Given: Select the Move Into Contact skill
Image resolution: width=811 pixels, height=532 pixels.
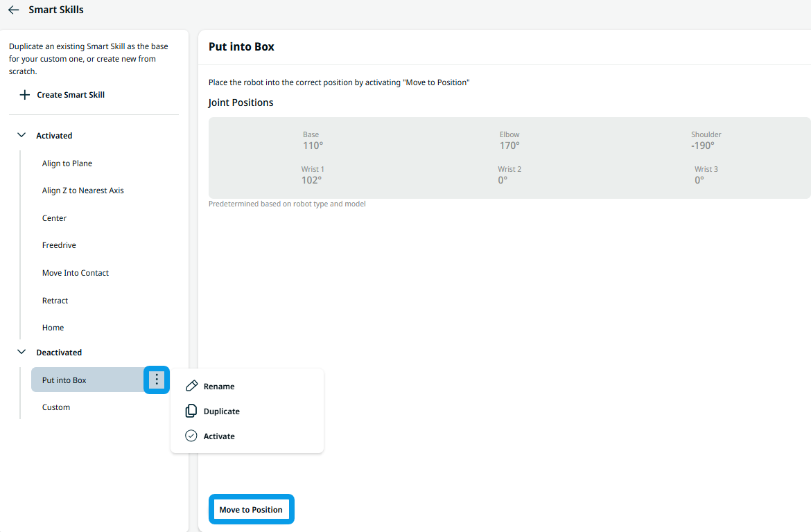Looking at the screenshot, I should pos(76,273).
